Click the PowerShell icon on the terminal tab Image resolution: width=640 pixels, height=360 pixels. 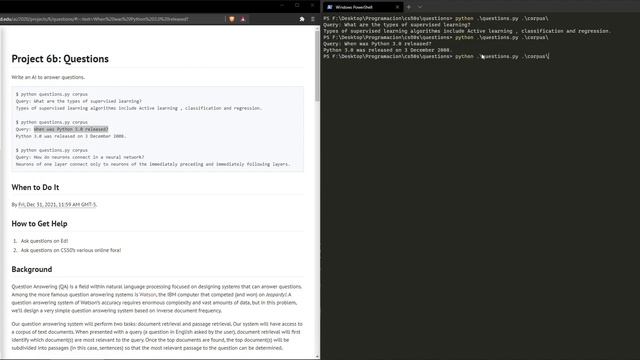pyautogui.click(x=330, y=7)
